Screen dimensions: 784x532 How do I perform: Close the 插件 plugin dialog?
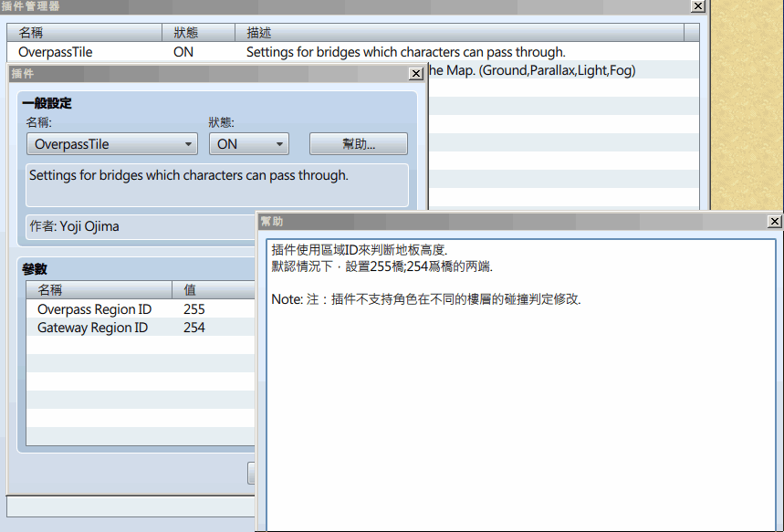coord(415,74)
